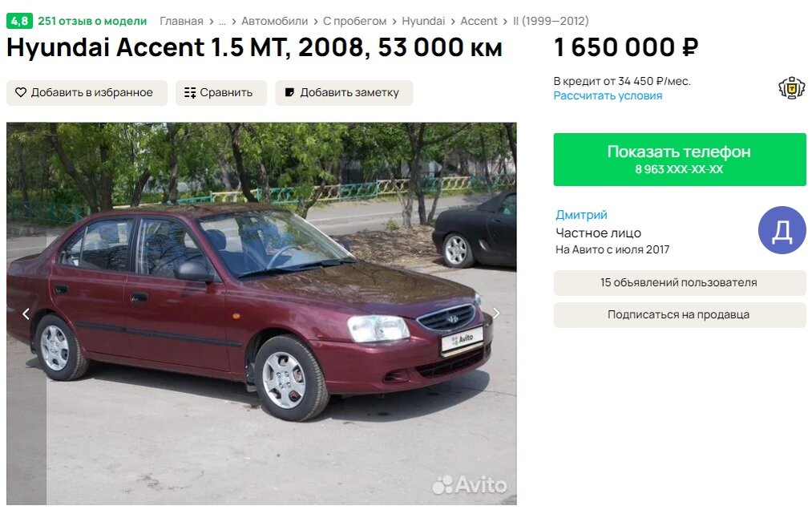
Task: Open Рассчитать условия credit link
Action: pos(608,96)
